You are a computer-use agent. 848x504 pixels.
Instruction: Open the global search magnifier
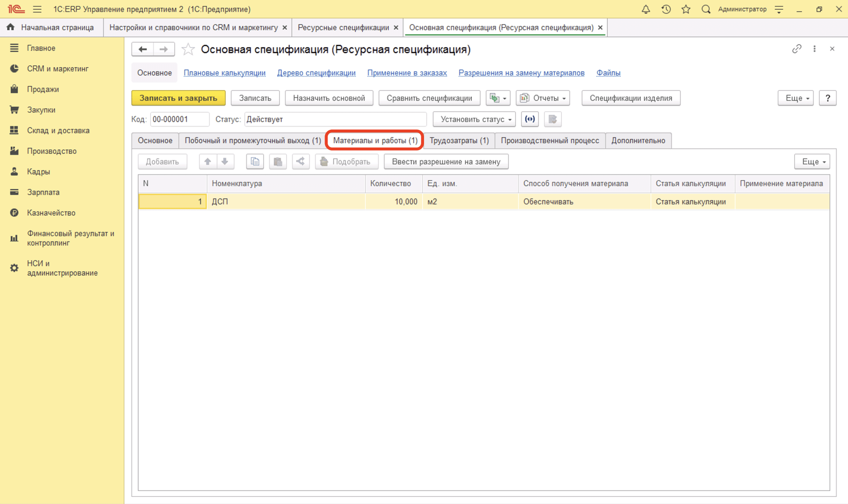[705, 9]
